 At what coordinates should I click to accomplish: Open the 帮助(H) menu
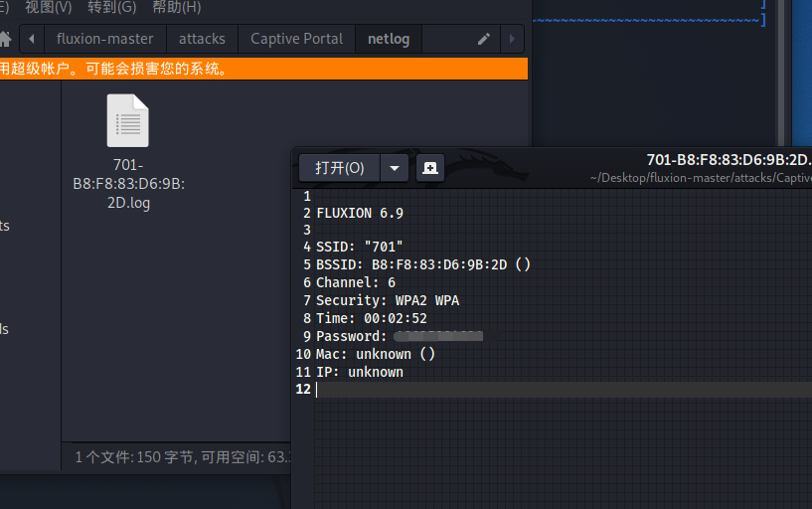[x=177, y=7]
